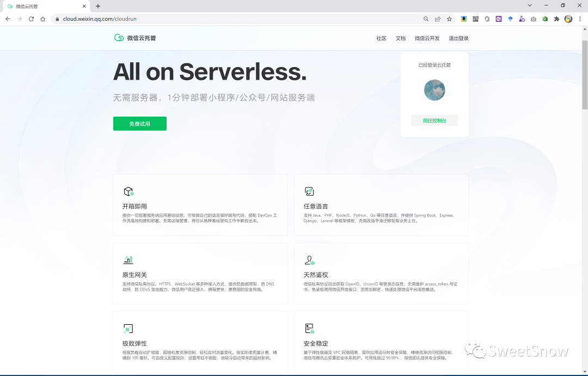Click the All on Serverless headline
The height and width of the screenshot is (376, 588).
point(210,72)
